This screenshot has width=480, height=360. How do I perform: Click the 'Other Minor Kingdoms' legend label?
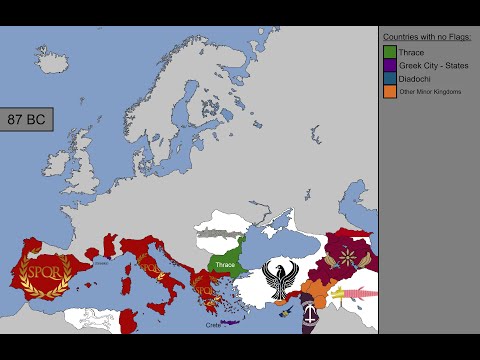click(x=430, y=92)
